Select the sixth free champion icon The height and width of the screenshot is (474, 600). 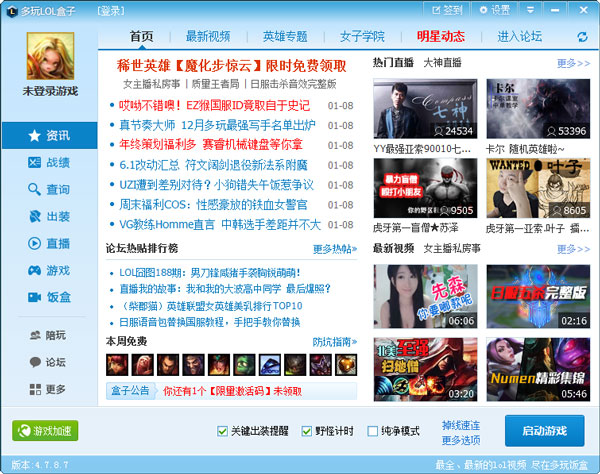(x=244, y=365)
